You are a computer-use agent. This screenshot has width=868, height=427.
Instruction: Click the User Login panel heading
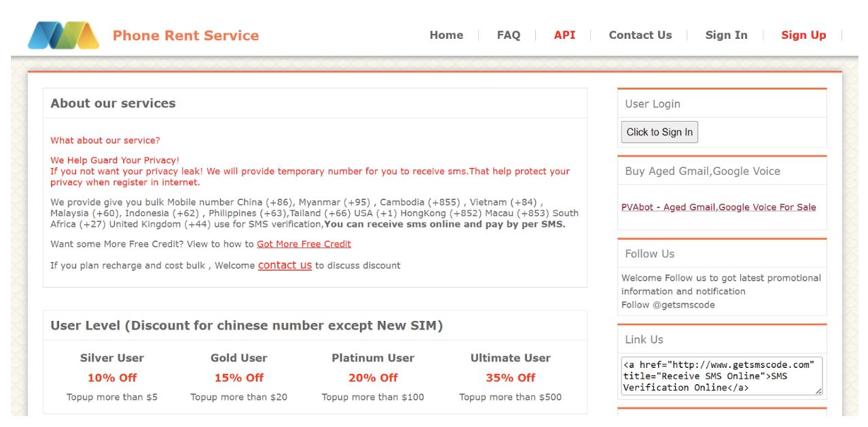pyautogui.click(x=653, y=104)
